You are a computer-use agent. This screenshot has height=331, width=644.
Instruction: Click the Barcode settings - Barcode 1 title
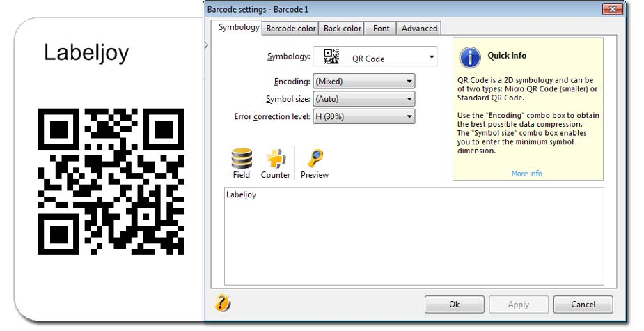[258, 9]
